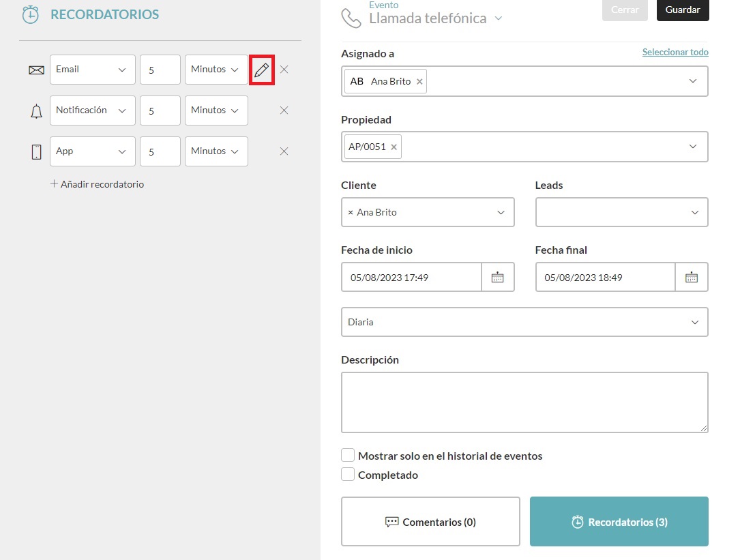Click the pencil edit icon for Email reminder
Screen dimensions: 740x560
pyautogui.click(x=262, y=70)
